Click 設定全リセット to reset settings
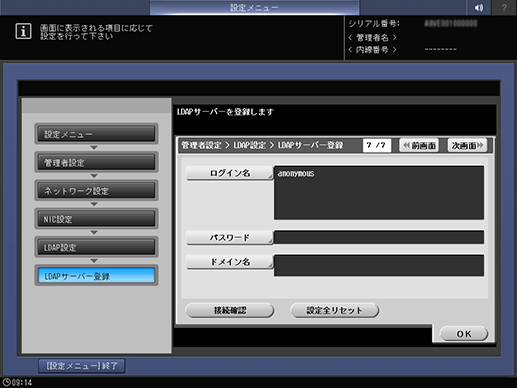The width and height of the screenshot is (517, 388). pyautogui.click(x=335, y=310)
